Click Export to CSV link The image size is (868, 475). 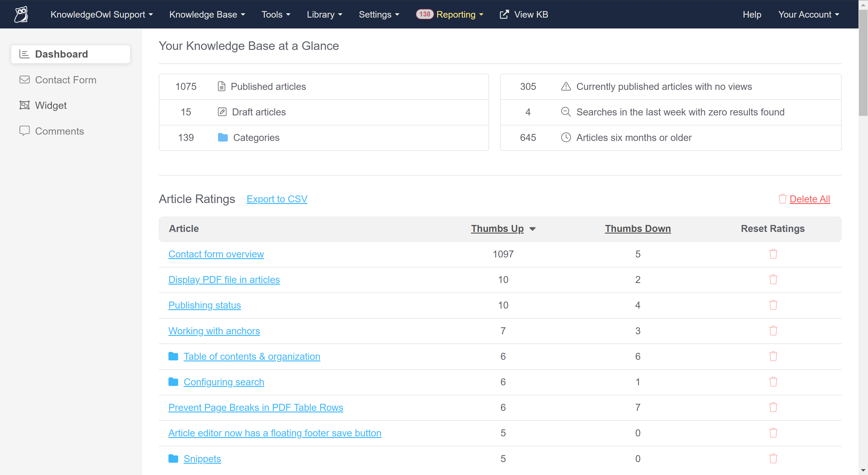click(x=277, y=199)
